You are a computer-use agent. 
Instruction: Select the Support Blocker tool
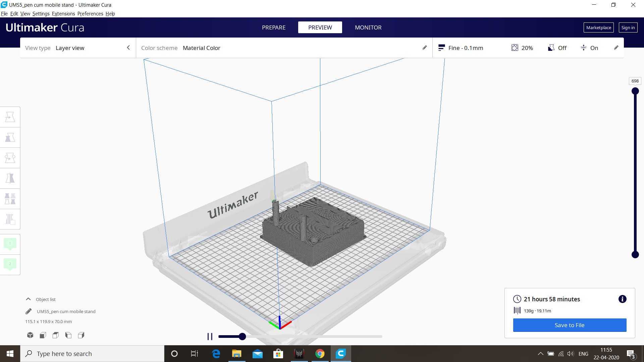tap(10, 219)
